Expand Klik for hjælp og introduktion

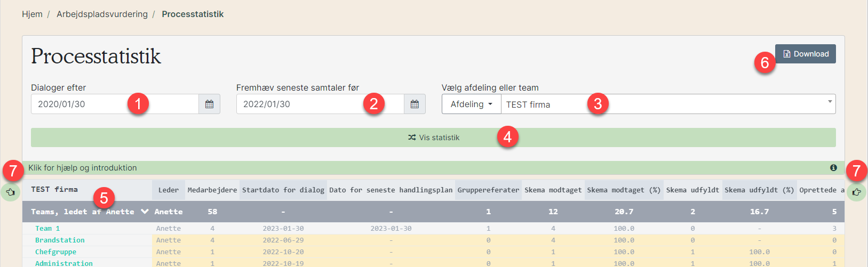83,168
